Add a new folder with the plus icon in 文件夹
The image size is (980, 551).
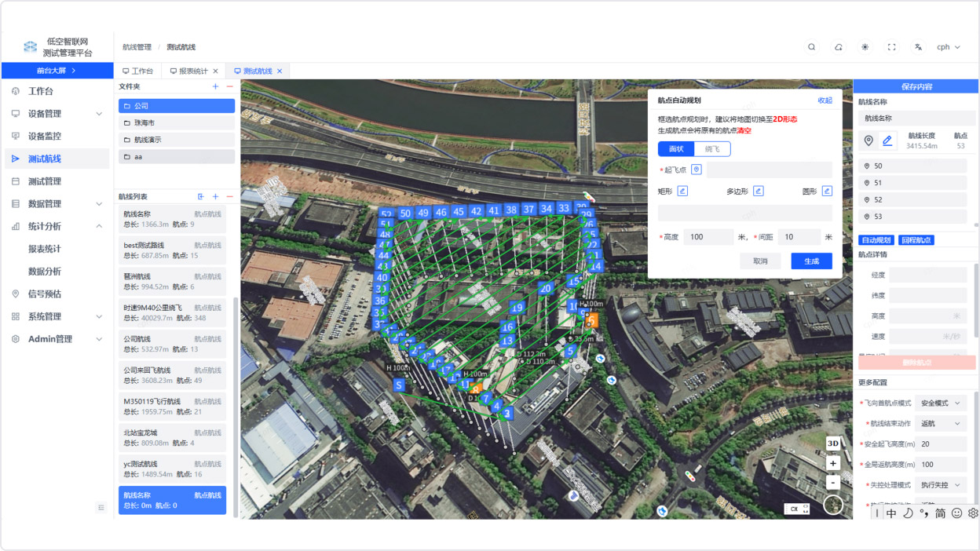coord(216,86)
